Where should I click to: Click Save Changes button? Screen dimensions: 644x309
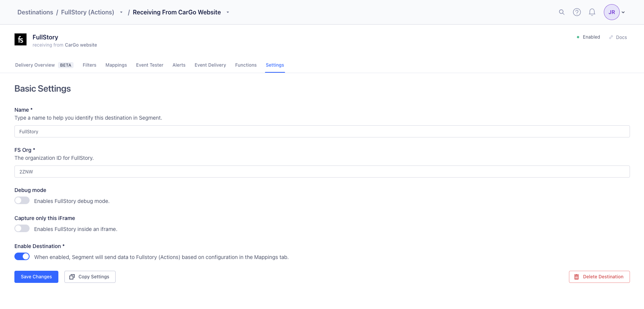36,277
